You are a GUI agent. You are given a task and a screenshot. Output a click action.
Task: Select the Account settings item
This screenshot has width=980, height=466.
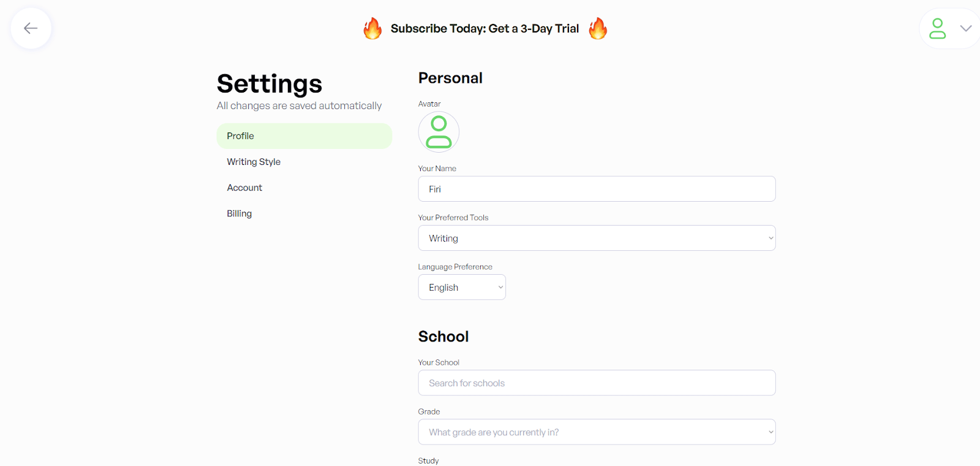pos(244,187)
